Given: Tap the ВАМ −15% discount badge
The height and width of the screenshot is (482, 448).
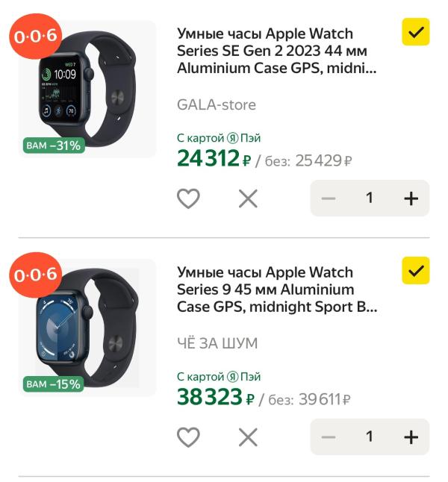Looking at the screenshot, I should click(53, 384).
